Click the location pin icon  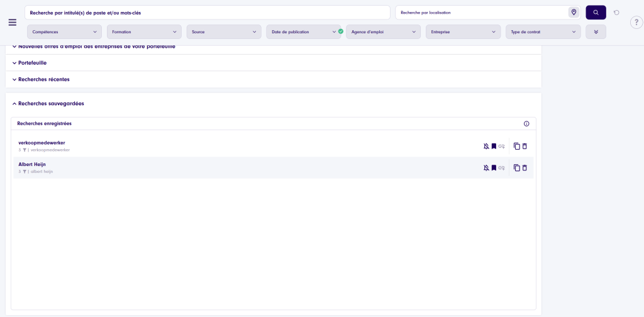click(x=574, y=13)
